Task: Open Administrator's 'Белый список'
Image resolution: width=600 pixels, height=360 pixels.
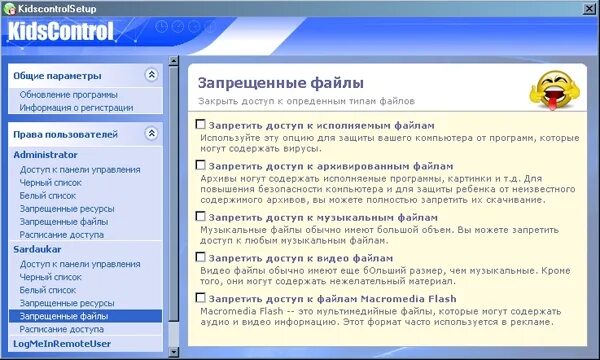Action: tap(48, 195)
